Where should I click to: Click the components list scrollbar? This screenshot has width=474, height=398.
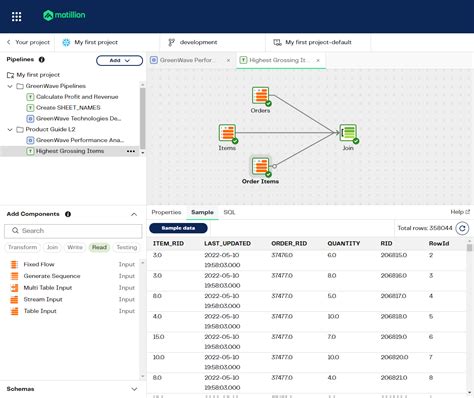click(x=143, y=320)
